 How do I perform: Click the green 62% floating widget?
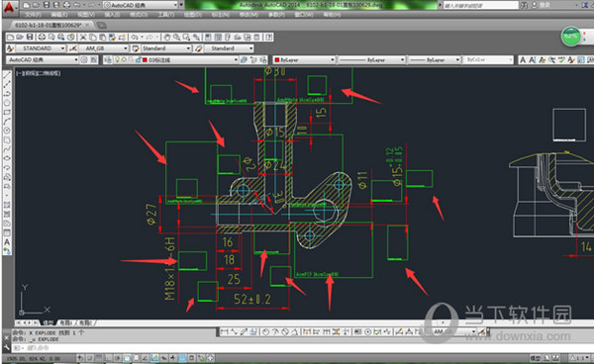(x=571, y=37)
